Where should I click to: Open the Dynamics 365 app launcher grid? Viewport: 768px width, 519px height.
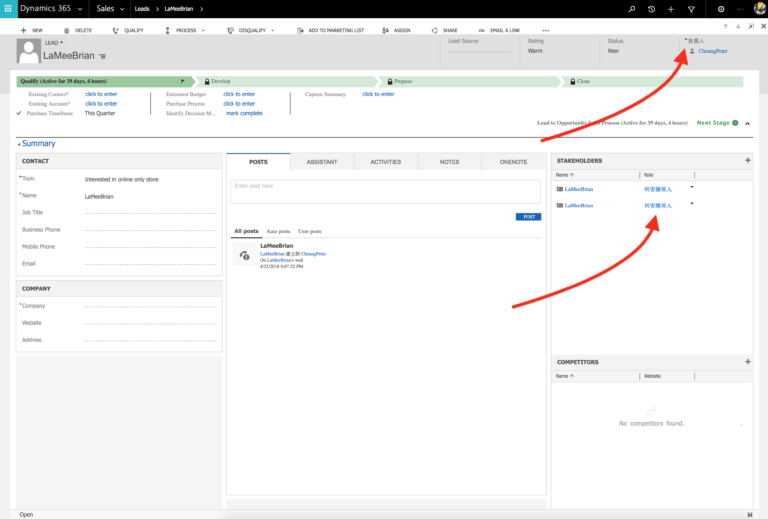[8, 8]
